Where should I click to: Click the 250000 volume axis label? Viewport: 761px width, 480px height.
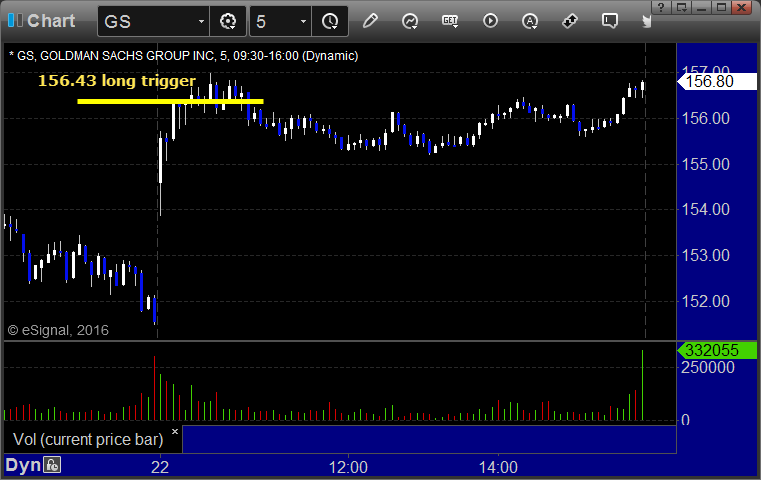click(708, 367)
